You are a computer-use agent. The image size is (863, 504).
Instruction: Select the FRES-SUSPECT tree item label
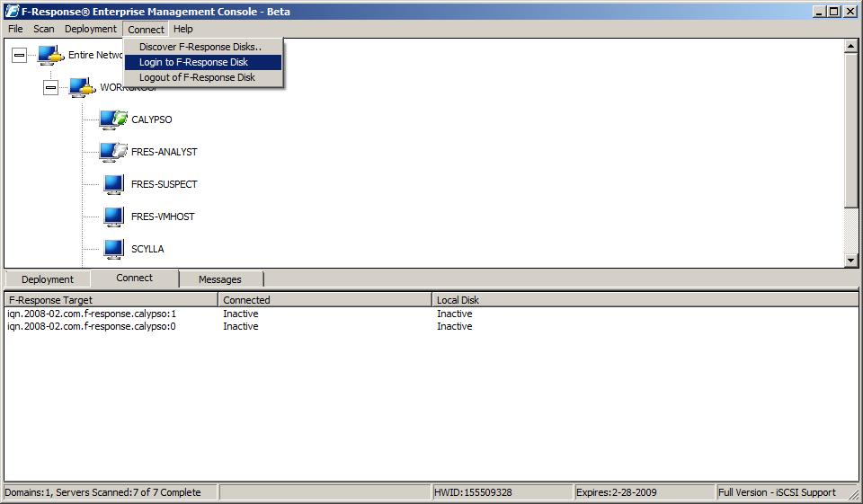164,184
